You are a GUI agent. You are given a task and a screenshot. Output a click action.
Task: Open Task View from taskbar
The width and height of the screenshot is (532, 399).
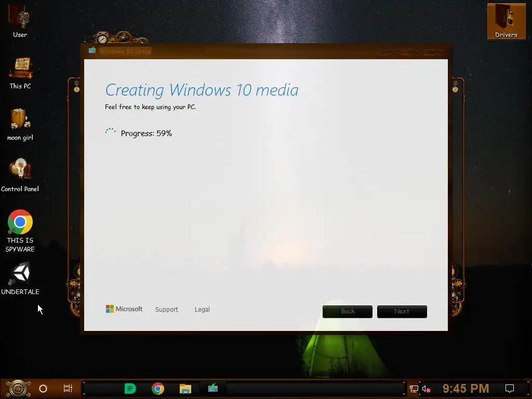(68, 389)
